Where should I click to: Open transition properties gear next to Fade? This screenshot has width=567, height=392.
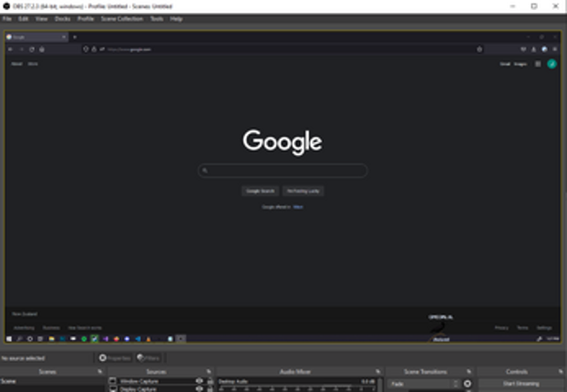(468, 384)
